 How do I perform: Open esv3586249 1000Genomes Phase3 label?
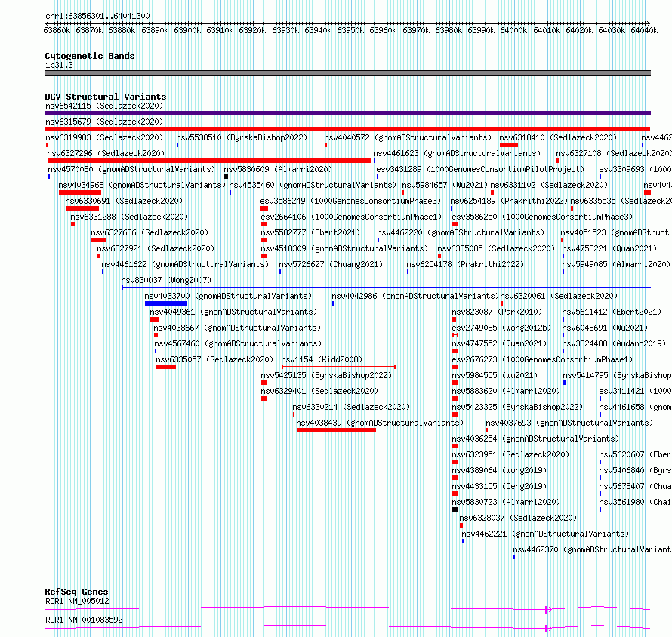[350, 201]
